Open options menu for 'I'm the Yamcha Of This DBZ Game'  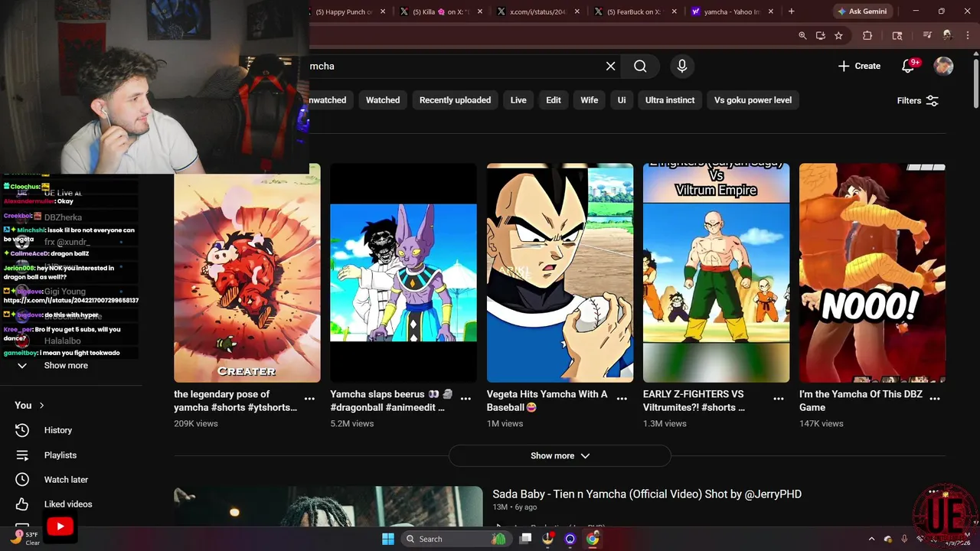tap(935, 399)
